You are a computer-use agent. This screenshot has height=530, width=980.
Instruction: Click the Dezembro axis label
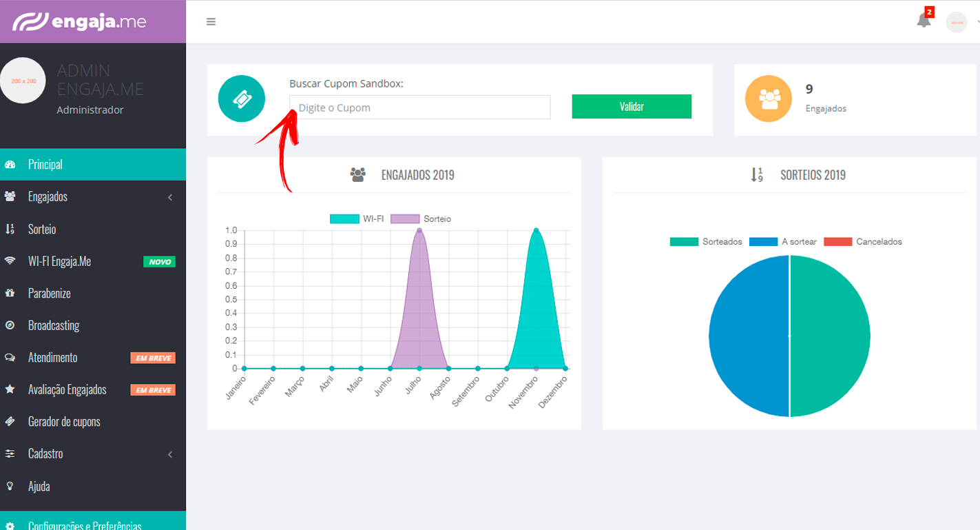coord(552,391)
